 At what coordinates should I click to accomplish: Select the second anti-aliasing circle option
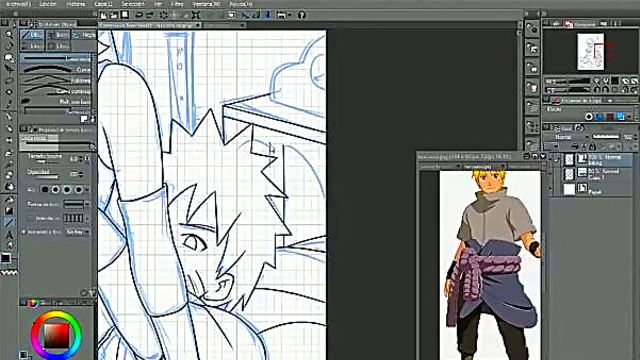[56, 189]
